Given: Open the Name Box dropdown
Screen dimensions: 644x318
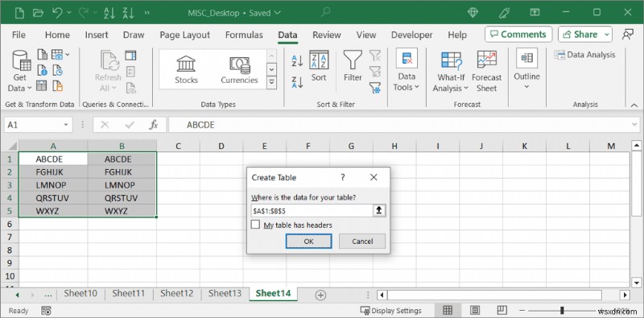Looking at the screenshot, I should click(66, 125).
